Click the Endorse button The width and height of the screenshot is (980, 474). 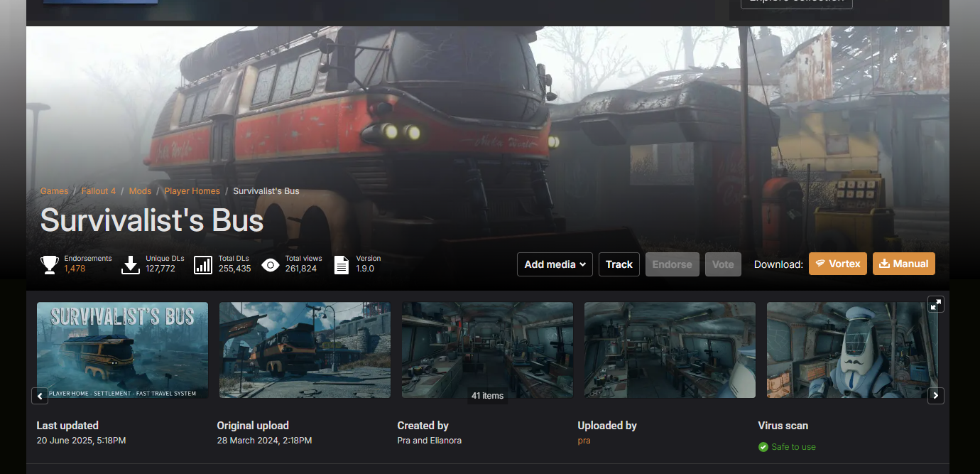click(x=673, y=264)
